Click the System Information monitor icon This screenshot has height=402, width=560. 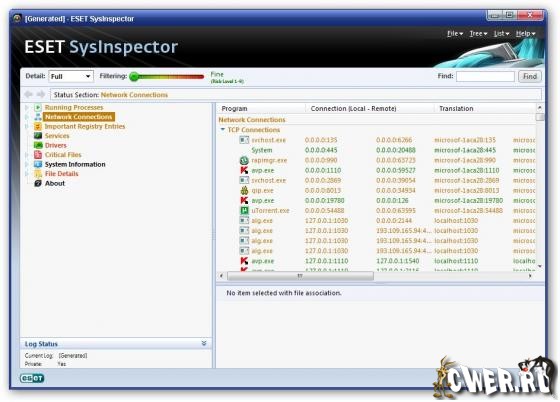[x=38, y=164]
